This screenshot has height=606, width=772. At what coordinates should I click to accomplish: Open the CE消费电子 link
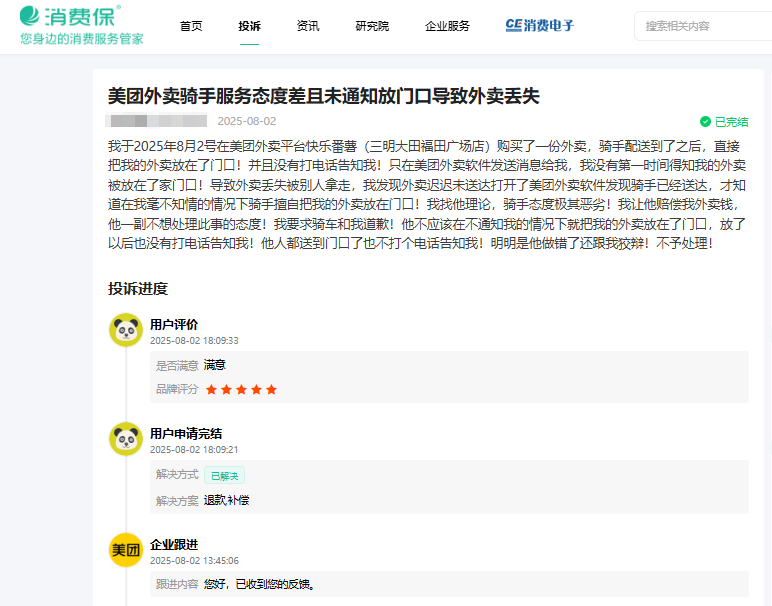[x=540, y=25]
